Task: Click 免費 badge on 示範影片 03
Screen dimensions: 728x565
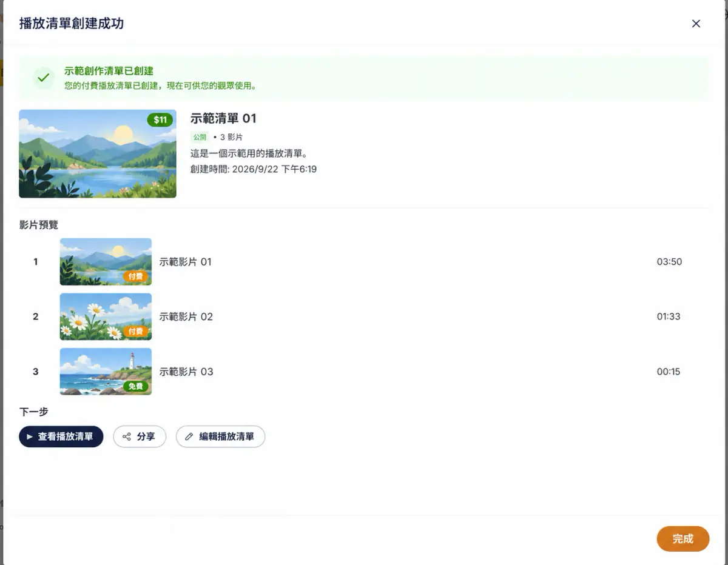Action: click(x=136, y=386)
